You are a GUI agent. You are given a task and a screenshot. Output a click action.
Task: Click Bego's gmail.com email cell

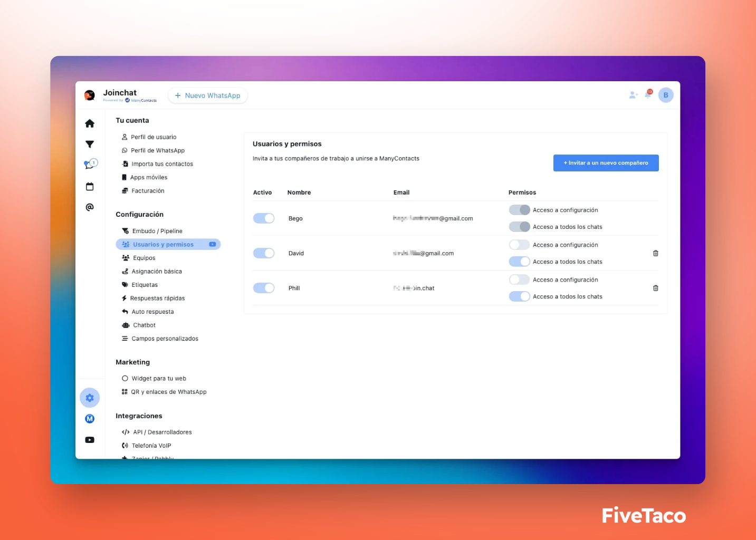point(433,218)
